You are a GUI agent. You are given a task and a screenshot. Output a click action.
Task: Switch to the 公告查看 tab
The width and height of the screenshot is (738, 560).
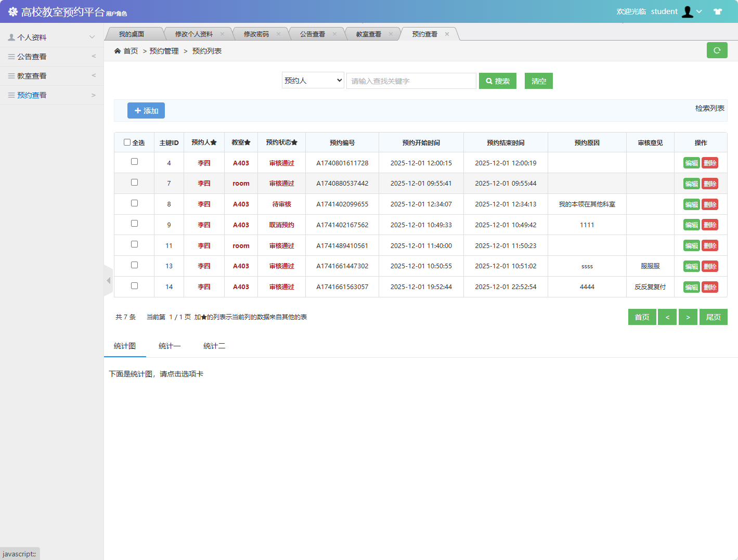(312, 34)
